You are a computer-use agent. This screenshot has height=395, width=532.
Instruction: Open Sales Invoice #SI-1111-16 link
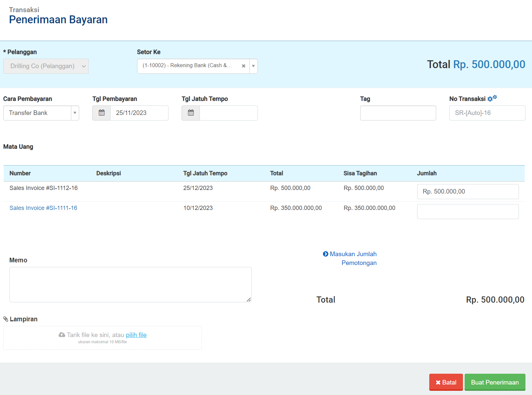[x=43, y=208]
